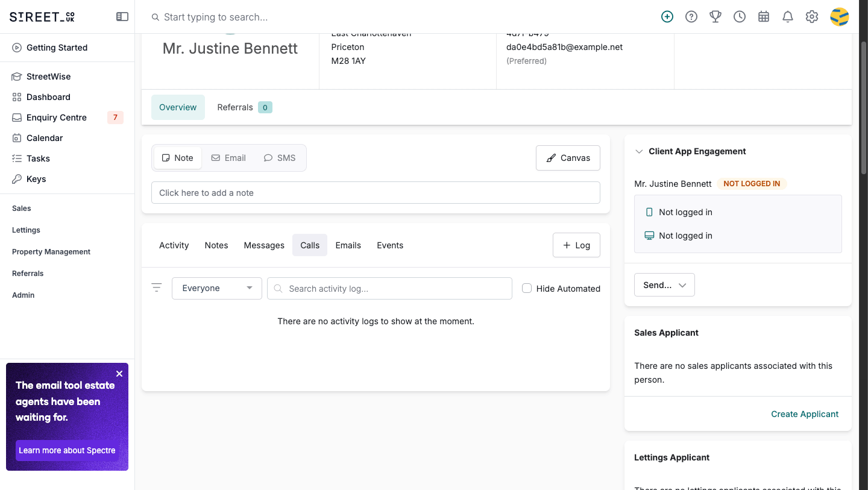Click the green plus quick-add icon

pyautogui.click(x=667, y=17)
